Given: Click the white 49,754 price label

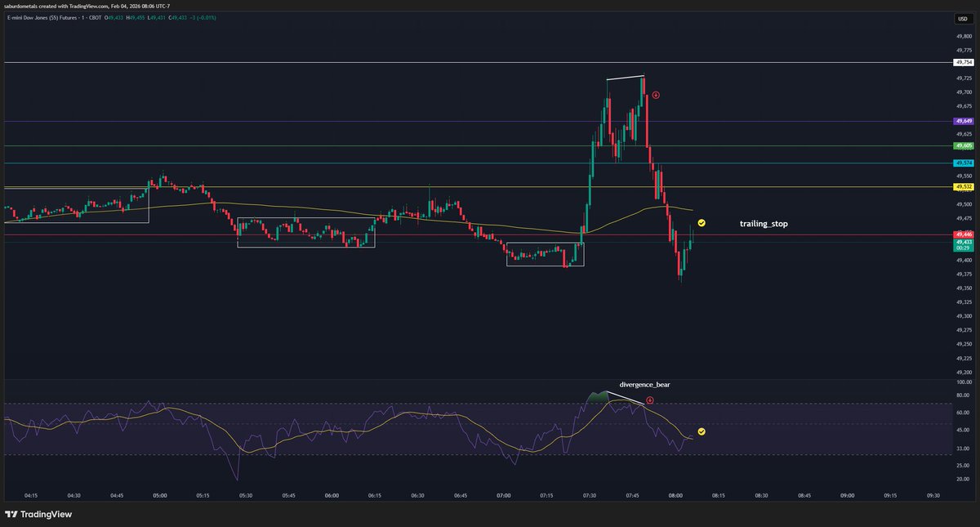Looking at the screenshot, I should click(964, 62).
